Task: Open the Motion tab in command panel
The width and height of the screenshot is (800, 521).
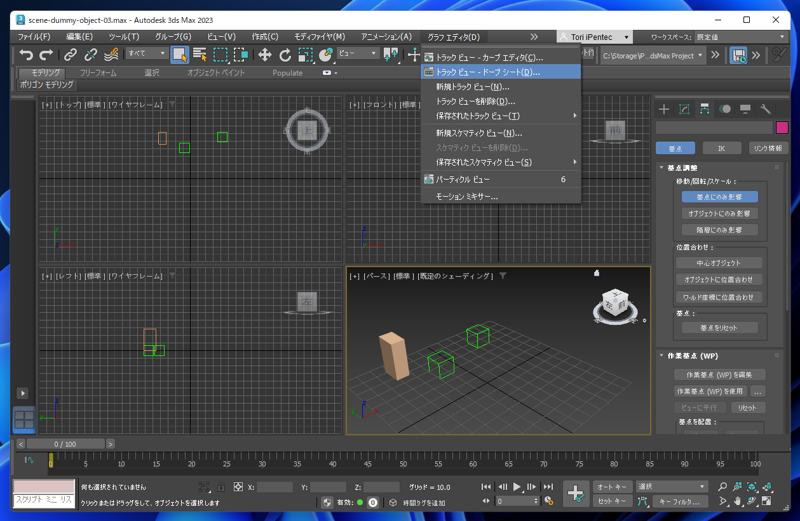Action: [725, 109]
